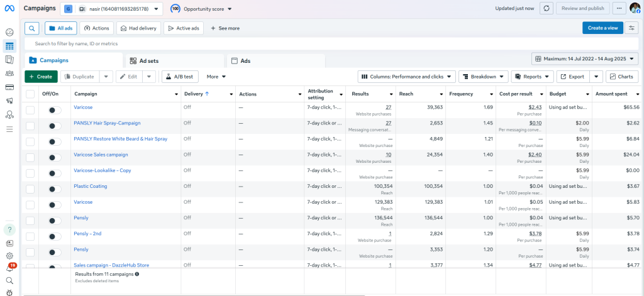Enable the Pensly – 2nd campaign switch

(55, 236)
